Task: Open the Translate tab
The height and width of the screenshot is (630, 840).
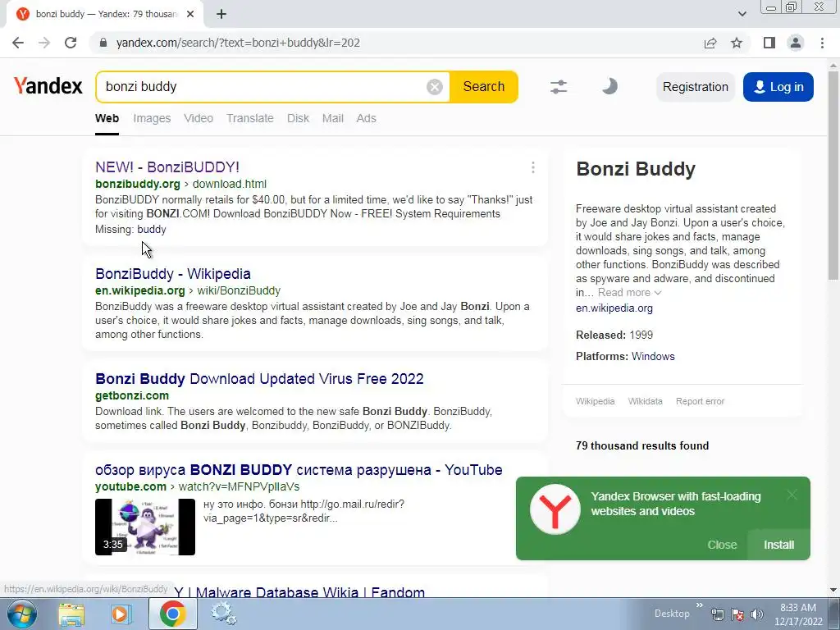Action: tap(250, 118)
